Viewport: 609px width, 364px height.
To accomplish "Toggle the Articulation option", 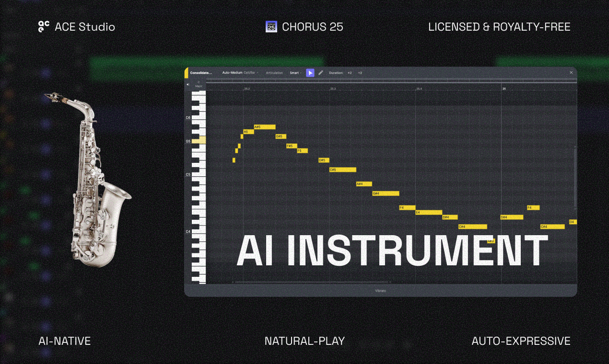I will tap(274, 73).
